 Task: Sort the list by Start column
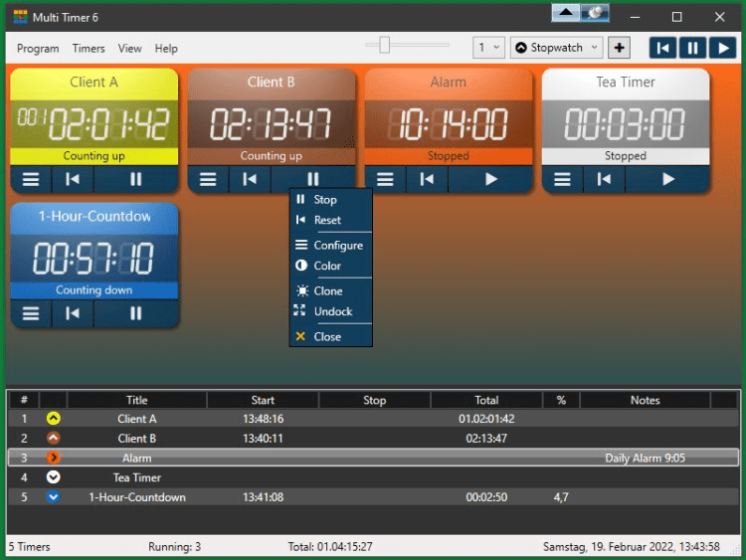point(263,400)
